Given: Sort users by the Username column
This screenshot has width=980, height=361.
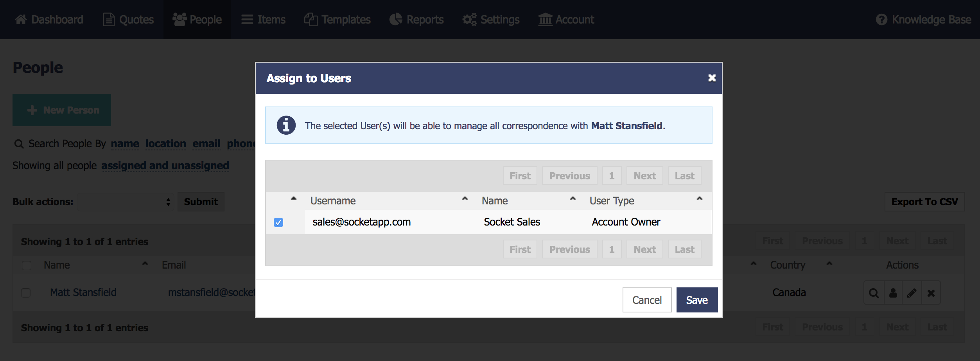Looking at the screenshot, I should pos(333,201).
